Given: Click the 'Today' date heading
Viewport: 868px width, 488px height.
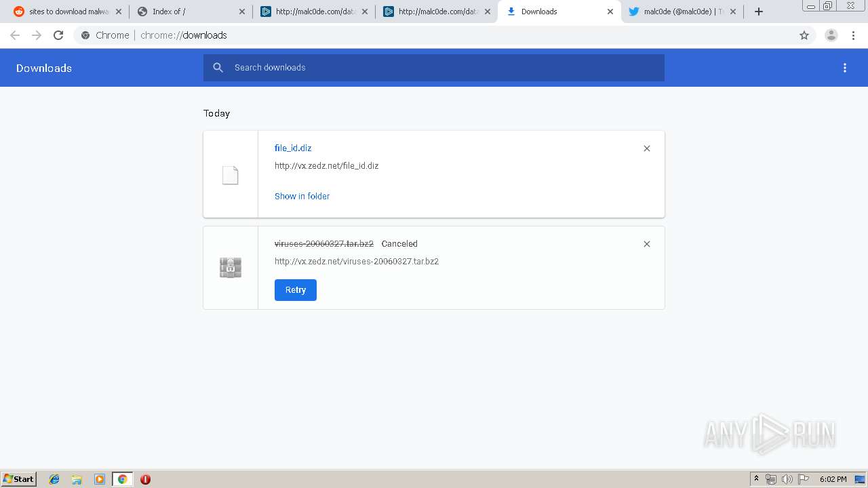Looking at the screenshot, I should 216,113.
